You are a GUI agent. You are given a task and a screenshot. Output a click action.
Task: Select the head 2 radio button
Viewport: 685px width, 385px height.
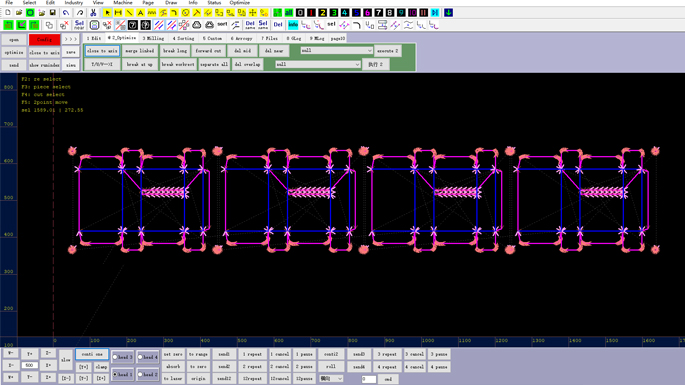pos(141,375)
